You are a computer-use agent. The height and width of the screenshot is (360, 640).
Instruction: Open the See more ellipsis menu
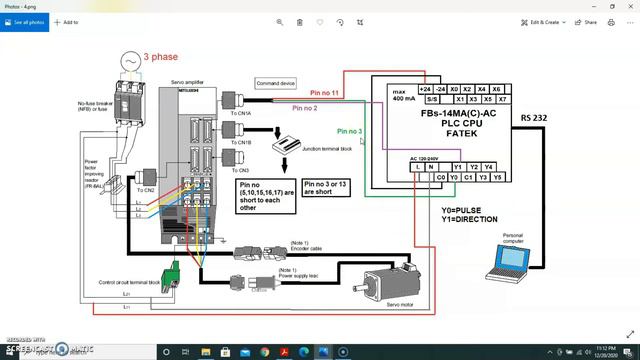[x=630, y=22]
